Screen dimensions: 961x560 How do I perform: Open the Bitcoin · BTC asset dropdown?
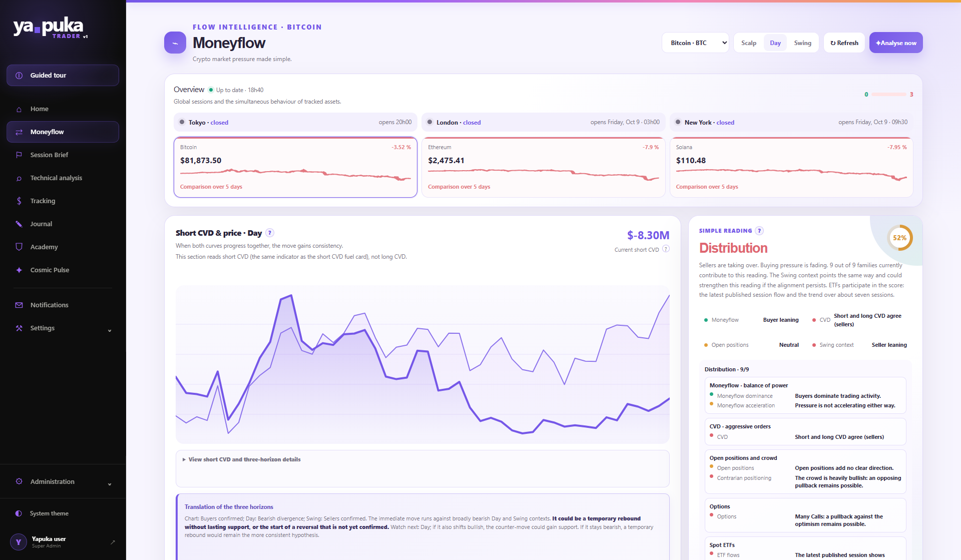click(x=696, y=43)
